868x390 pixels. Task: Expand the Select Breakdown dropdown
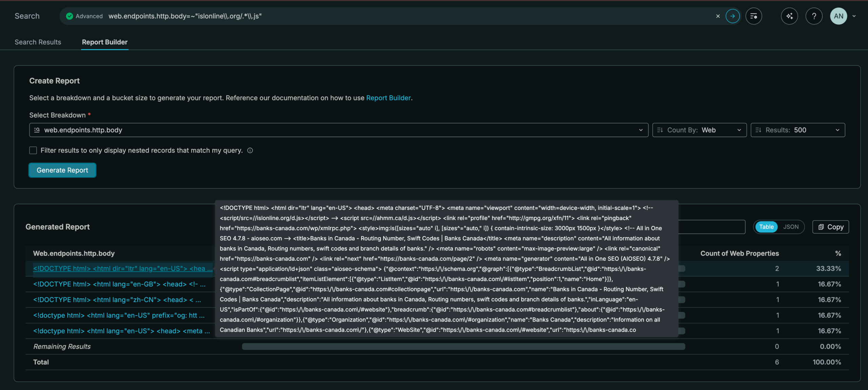(x=640, y=130)
